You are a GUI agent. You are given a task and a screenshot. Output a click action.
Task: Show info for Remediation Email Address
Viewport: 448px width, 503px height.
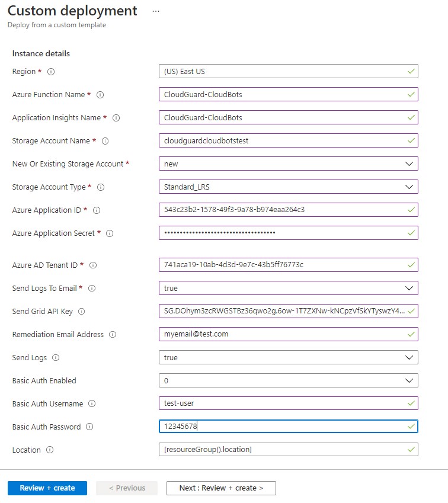[113, 335]
